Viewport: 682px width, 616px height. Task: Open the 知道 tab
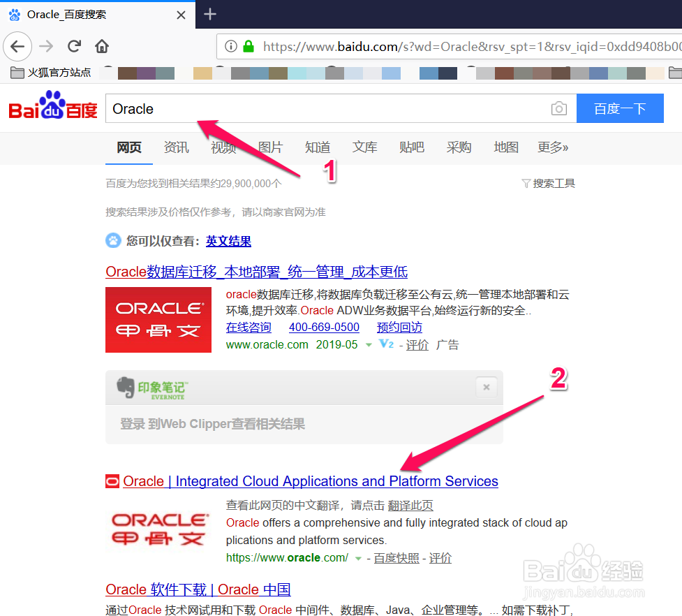coord(318,147)
